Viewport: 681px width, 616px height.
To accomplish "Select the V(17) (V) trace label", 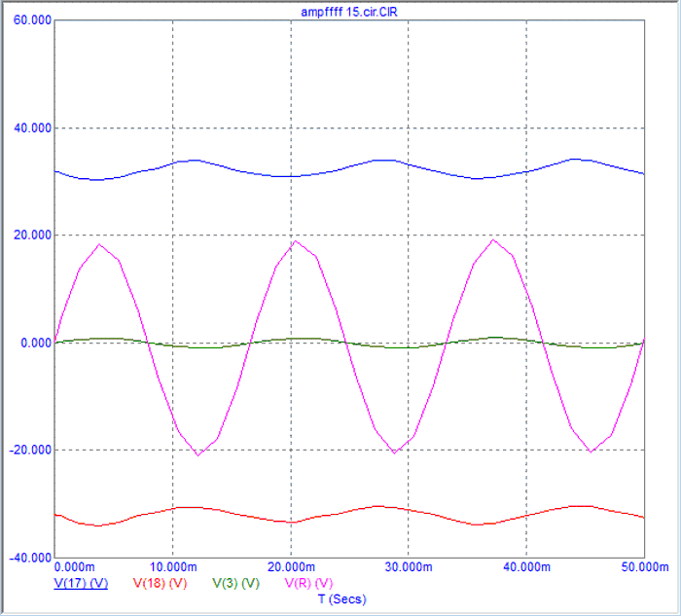I will tap(81, 583).
